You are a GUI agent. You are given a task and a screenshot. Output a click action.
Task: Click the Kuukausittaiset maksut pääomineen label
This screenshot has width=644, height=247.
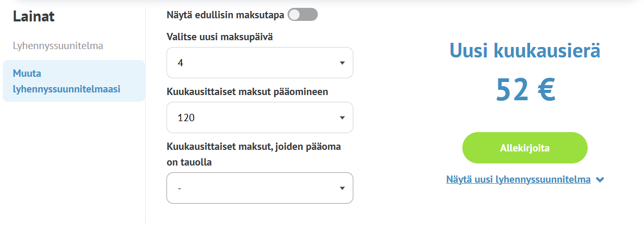pyautogui.click(x=247, y=92)
